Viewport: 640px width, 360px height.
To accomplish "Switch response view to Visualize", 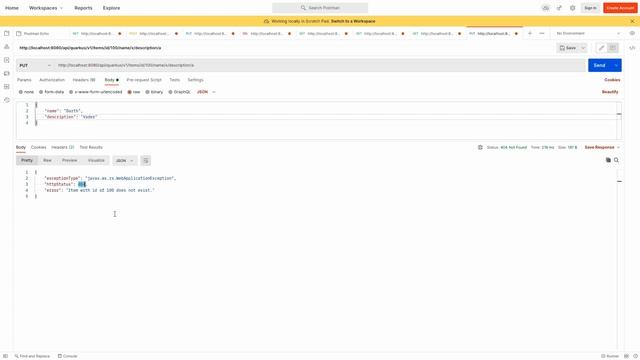I will pos(96,160).
